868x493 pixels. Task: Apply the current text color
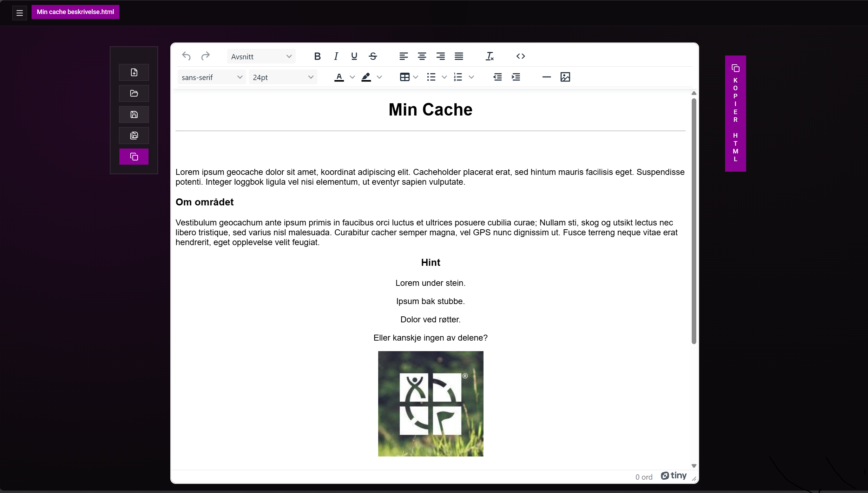(x=339, y=77)
